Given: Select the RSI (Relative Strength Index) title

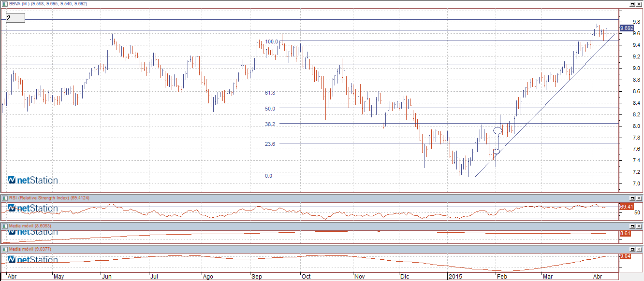Looking at the screenshot, I should coord(49,198).
